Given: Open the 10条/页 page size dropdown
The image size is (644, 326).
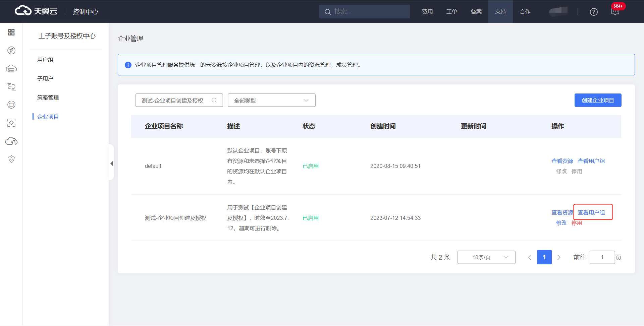Looking at the screenshot, I should tap(486, 257).
